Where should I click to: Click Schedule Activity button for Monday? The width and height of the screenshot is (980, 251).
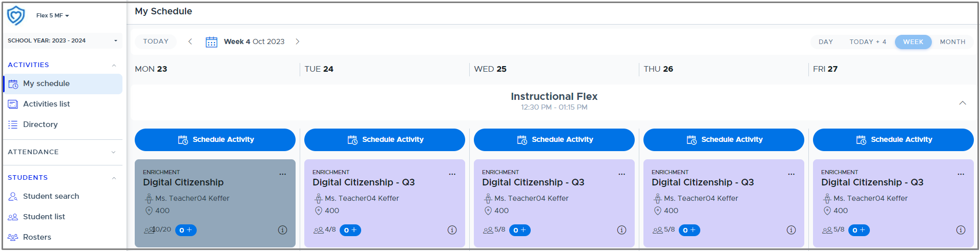coord(215,140)
